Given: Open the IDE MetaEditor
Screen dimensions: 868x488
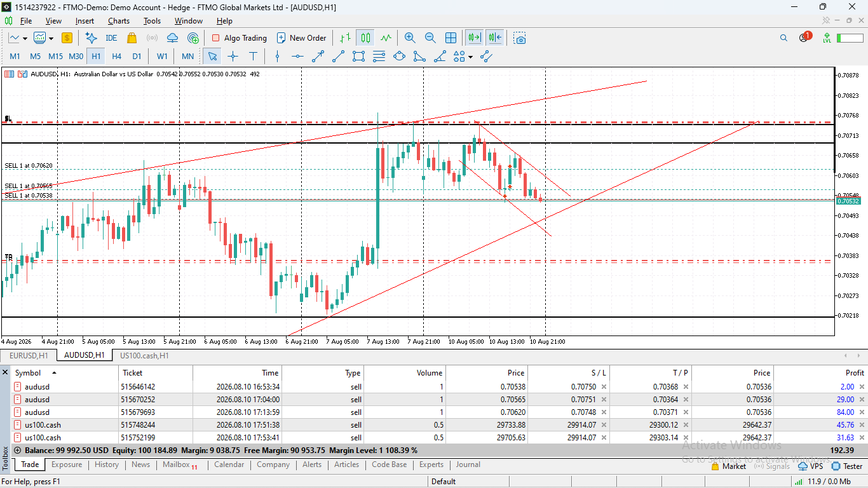Looking at the screenshot, I should (x=111, y=38).
